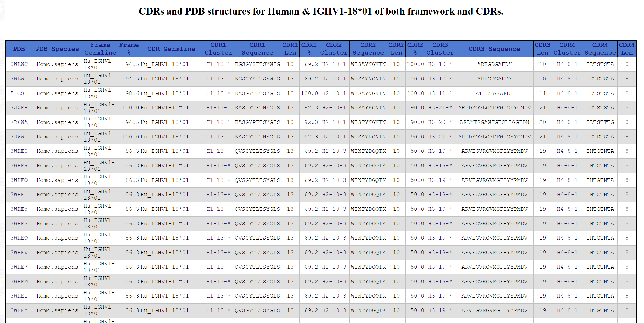Click H3-21-* cluster in 7JXEH row
Screen dimensions: 644x324
pos(440,108)
